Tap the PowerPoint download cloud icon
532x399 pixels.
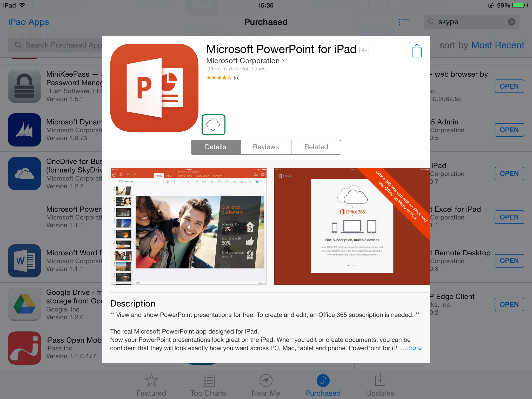click(213, 125)
